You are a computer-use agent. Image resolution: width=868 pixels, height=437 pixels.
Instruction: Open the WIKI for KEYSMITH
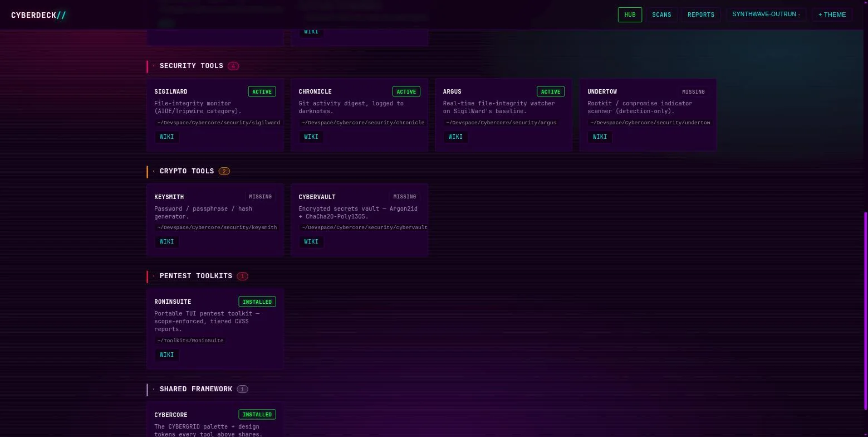tap(166, 242)
